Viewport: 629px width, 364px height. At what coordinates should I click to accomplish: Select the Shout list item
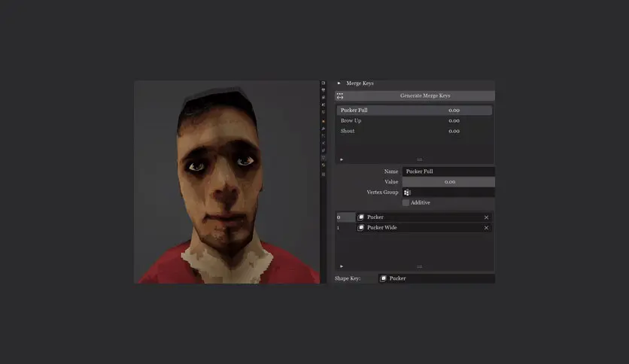coord(415,131)
